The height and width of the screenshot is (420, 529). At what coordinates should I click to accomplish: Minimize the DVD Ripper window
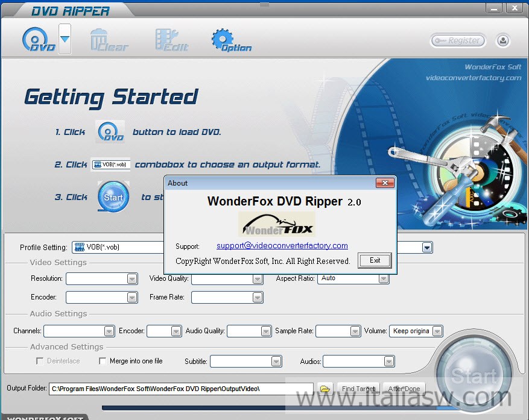pos(494,8)
